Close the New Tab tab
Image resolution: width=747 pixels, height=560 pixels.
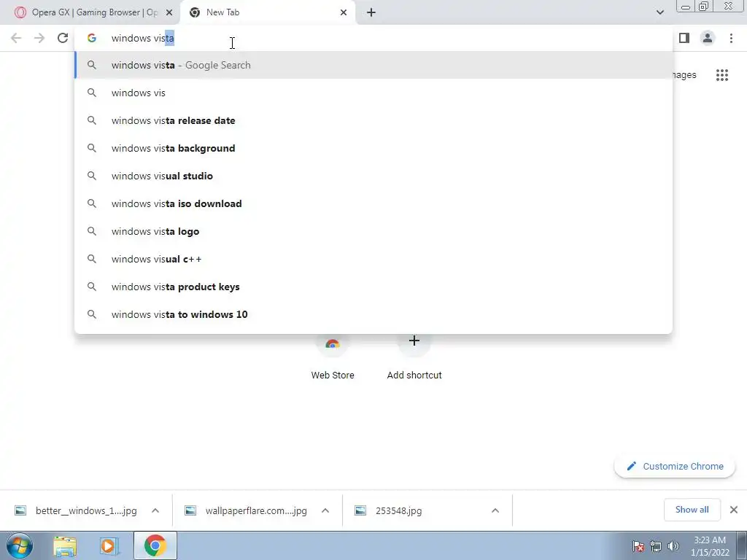tap(344, 12)
